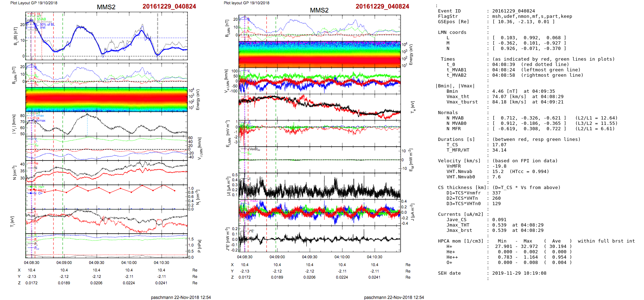This screenshot has height=300, width=644.
Task: Click the T_CS duration value 17.07
Action: click(x=499, y=145)
